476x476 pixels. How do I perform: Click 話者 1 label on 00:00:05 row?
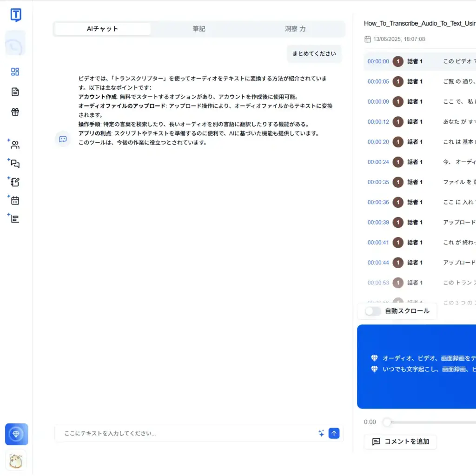click(415, 81)
